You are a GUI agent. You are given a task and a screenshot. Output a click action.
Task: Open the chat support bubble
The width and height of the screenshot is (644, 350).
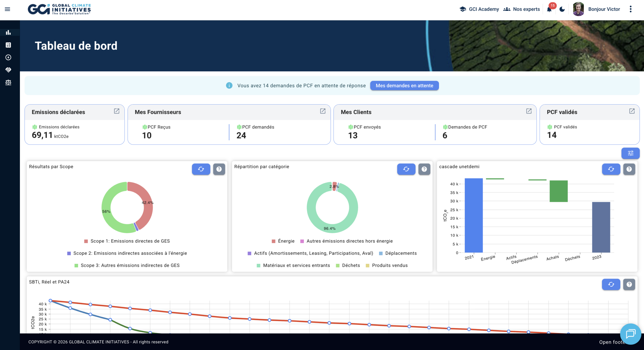pos(630,334)
